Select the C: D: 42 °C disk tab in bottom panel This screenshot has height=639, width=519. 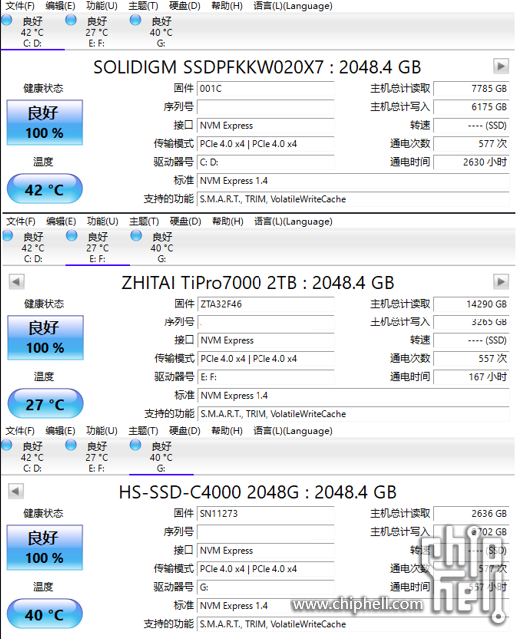[x=33, y=456]
